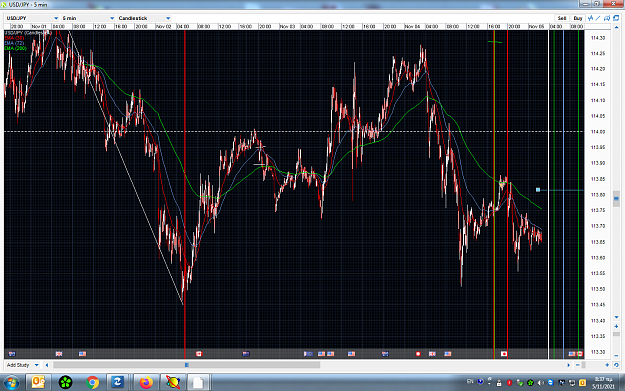Detach chart into a new window
Screen dimensions: 625x391
click(x=616, y=18)
